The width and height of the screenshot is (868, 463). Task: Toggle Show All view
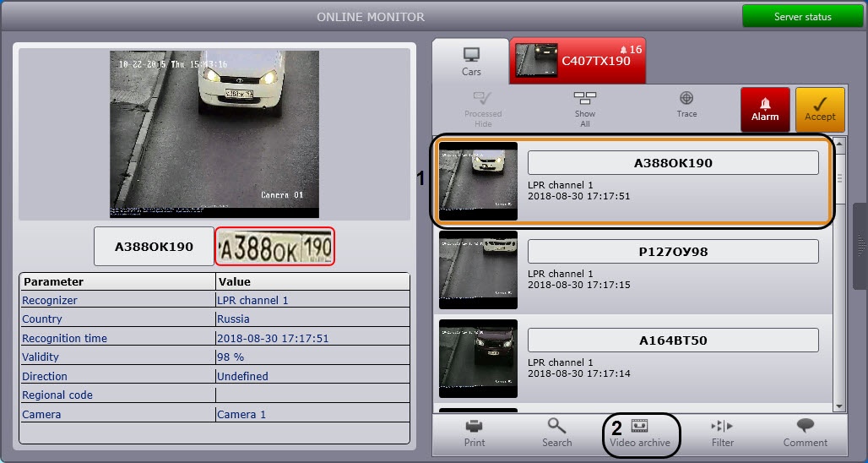click(x=584, y=109)
